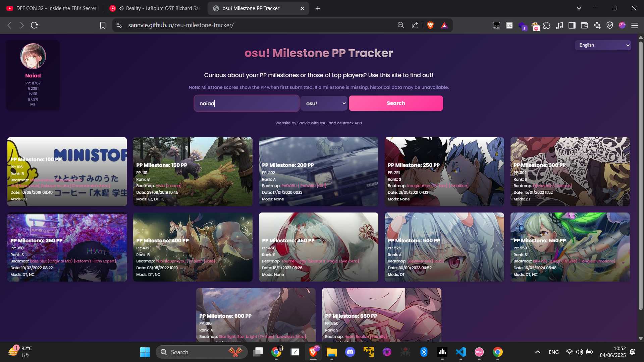The width and height of the screenshot is (644, 362).
Task: Open the Bass Slut (Original Mix) beatmap link
Action: pos(73,261)
